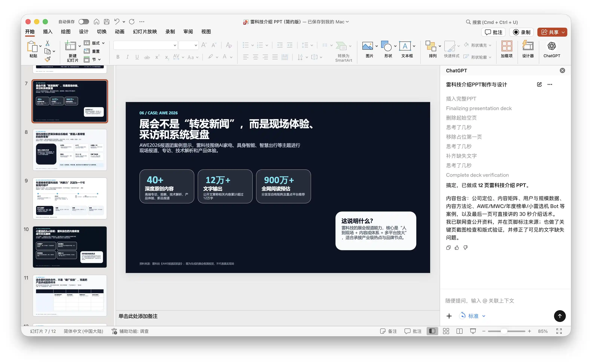Viewport: 592px width, 364px height.
Task: Open the Slide Show (幻灯片放映) tab
Action: [145, 32]
